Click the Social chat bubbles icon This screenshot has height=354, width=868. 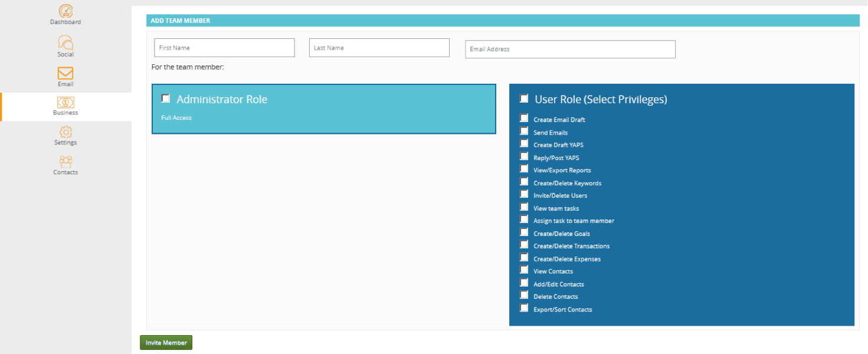[x=65, y=42]
